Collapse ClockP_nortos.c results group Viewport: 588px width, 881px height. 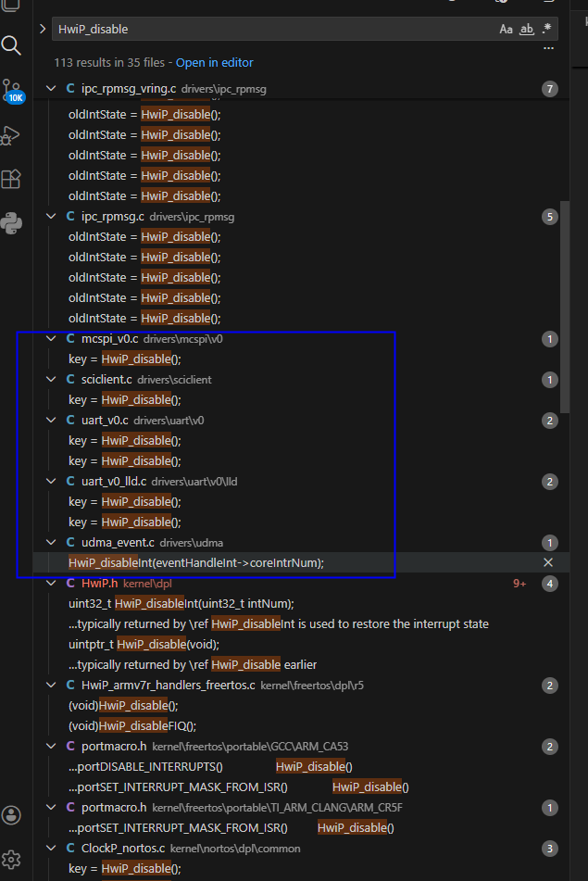pos(51,849)
